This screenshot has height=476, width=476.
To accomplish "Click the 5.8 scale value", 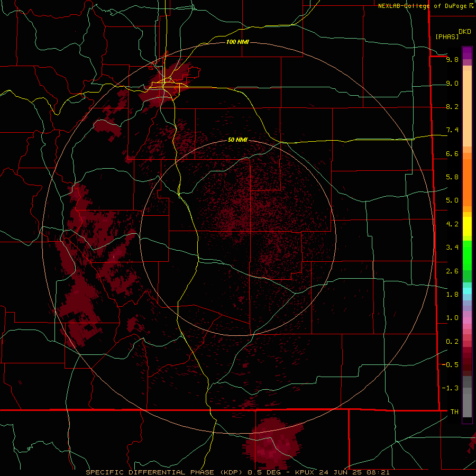I will click(452, 177).
